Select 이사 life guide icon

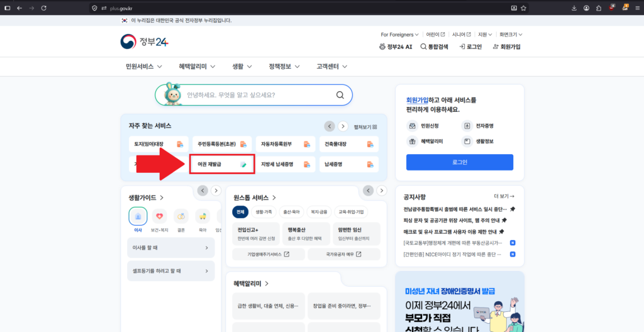(138, 216)
